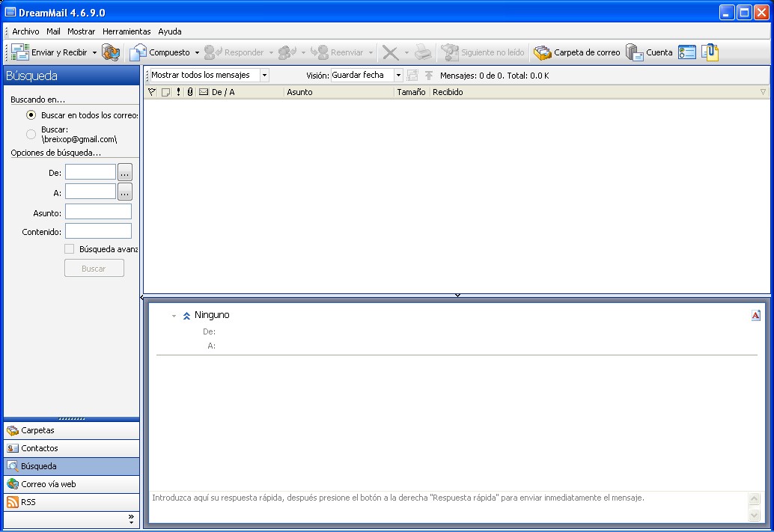This screenshot has height=532, width=774.
Task: Click the Contenido search input field
Action: [98, 231]
